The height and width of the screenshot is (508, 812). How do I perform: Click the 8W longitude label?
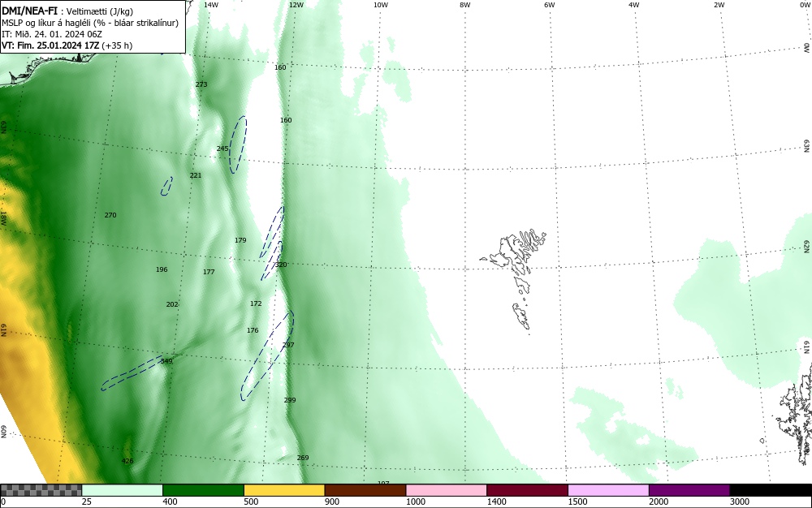point(465,5)
